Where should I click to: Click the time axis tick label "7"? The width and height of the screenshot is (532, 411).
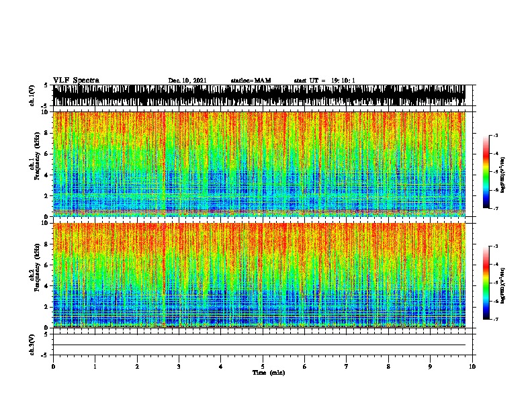tap(347, 367)
